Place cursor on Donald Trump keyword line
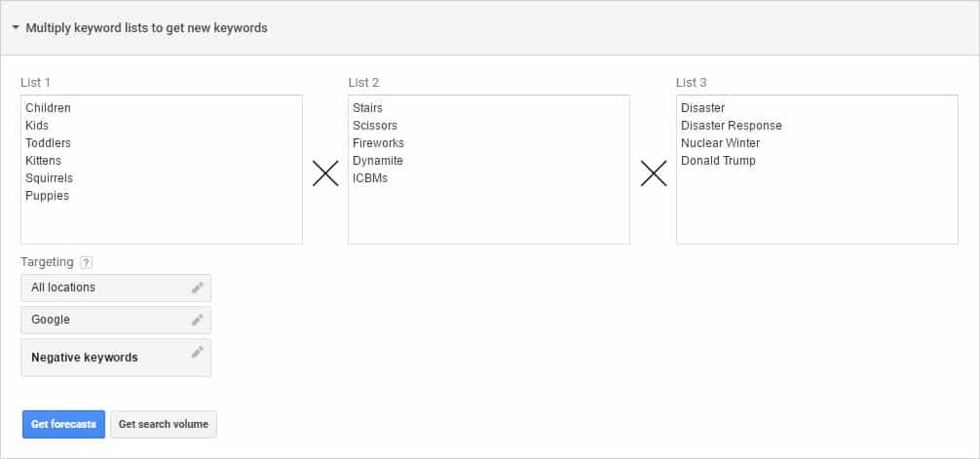Viewport: 980px width, 459px height. (x=718, y=161)
